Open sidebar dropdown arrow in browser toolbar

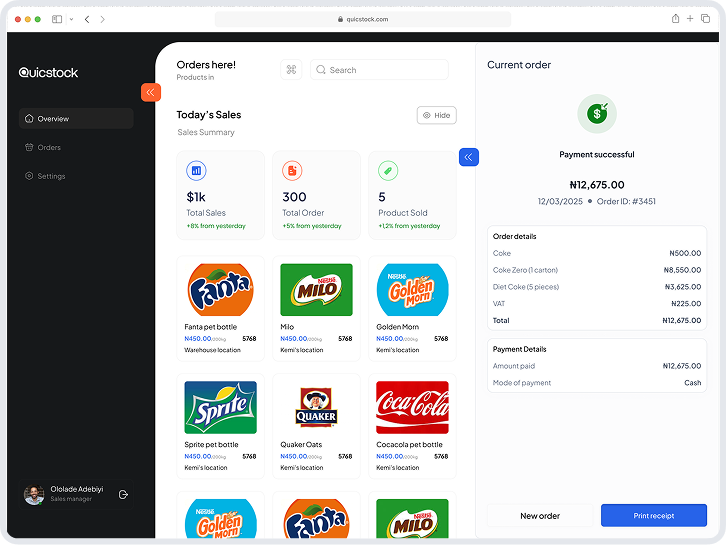71,19
